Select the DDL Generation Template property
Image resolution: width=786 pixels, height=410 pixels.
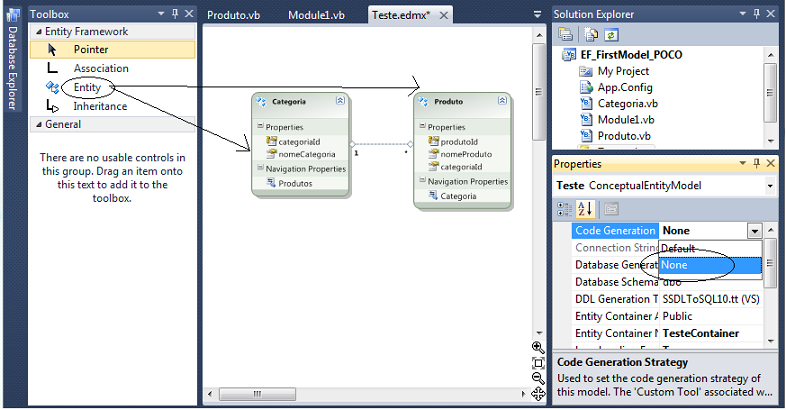tap(668, 299)
